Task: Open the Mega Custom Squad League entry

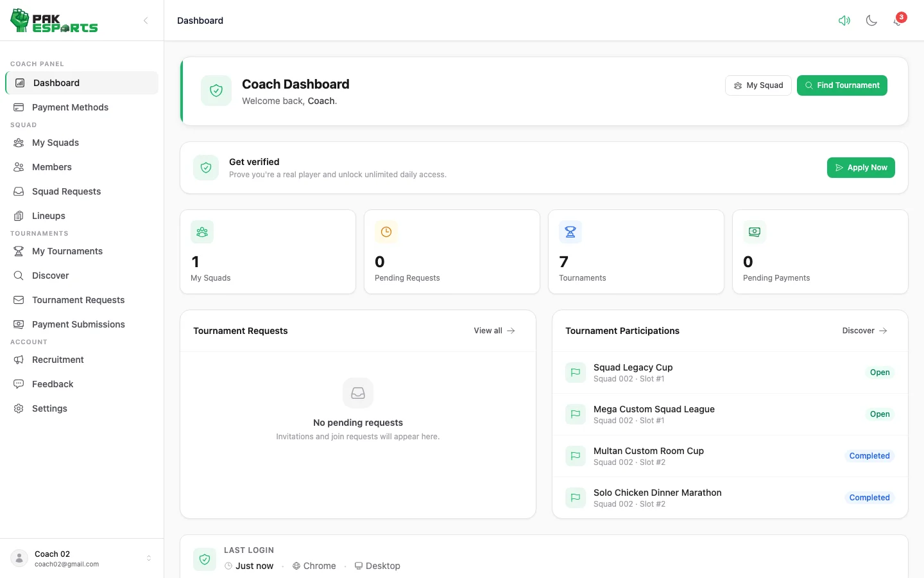Action: (x=730, y=414)
